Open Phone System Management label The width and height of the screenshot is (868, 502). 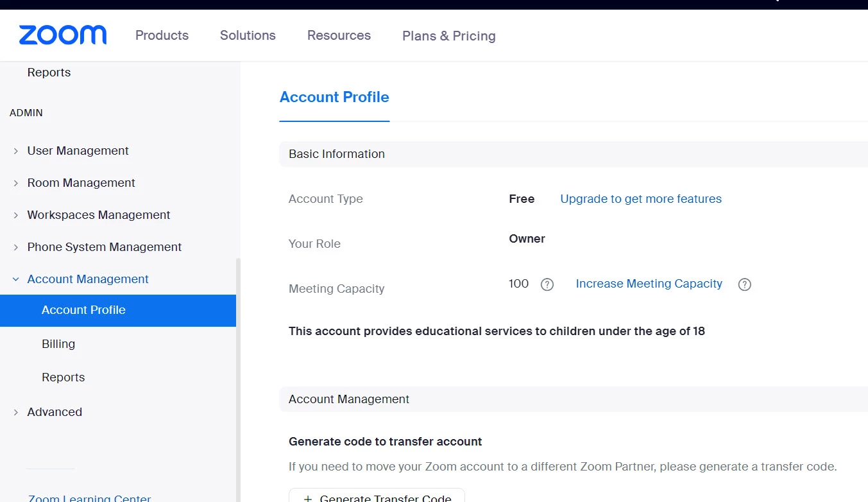pyautogui.click(x=105, y=247)
